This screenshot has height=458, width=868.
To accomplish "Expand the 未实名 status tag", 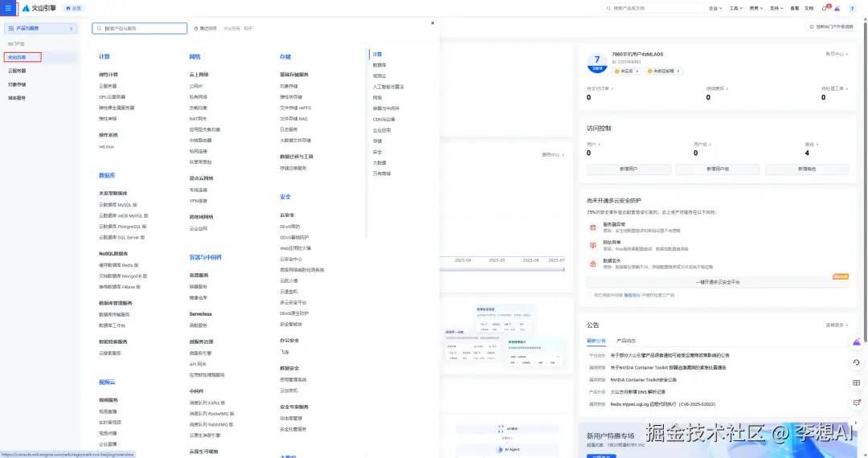I will click(627, 72).
